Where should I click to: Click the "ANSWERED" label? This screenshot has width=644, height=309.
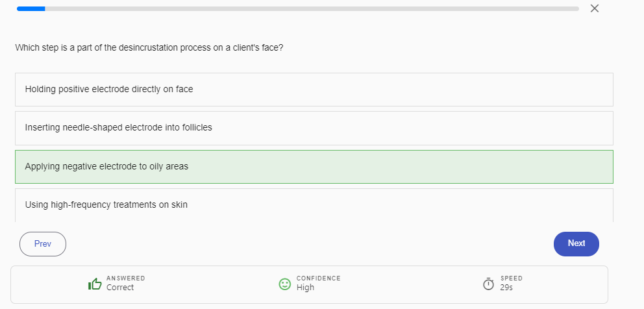126,278
